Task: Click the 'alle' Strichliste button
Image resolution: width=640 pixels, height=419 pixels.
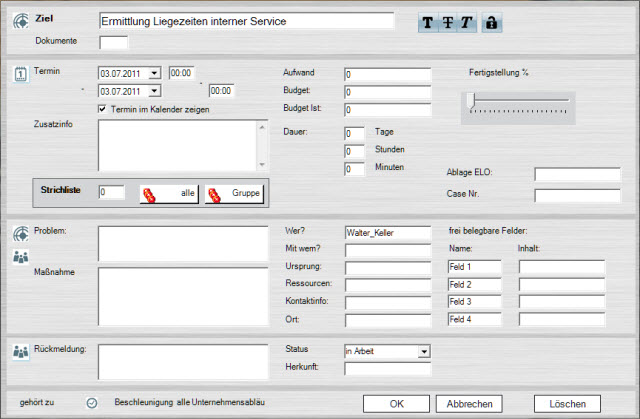Action: point(169,193)
